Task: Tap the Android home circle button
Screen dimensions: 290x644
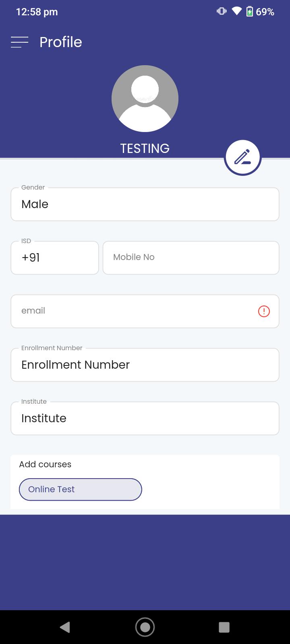Action: tap(145, 627)
